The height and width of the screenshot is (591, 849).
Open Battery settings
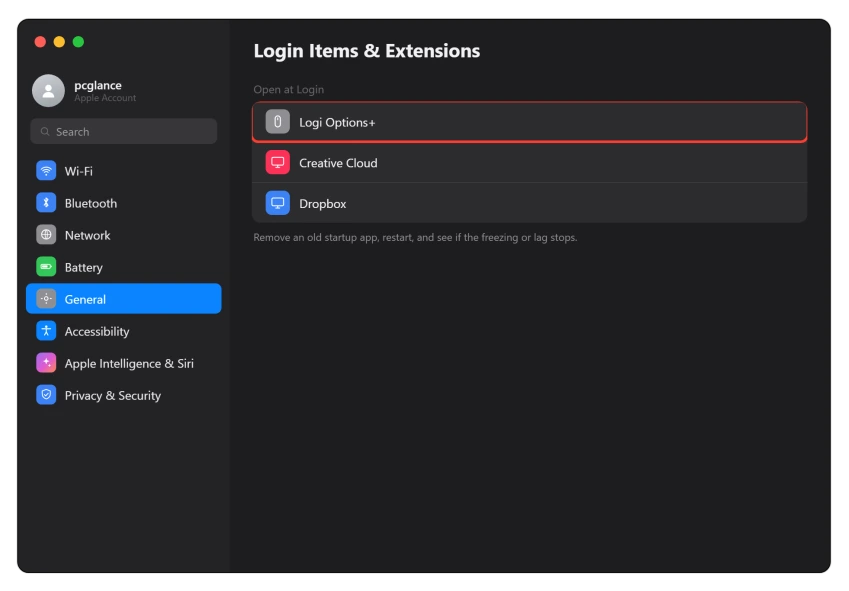pyautogui.click(x=123, y=267)
